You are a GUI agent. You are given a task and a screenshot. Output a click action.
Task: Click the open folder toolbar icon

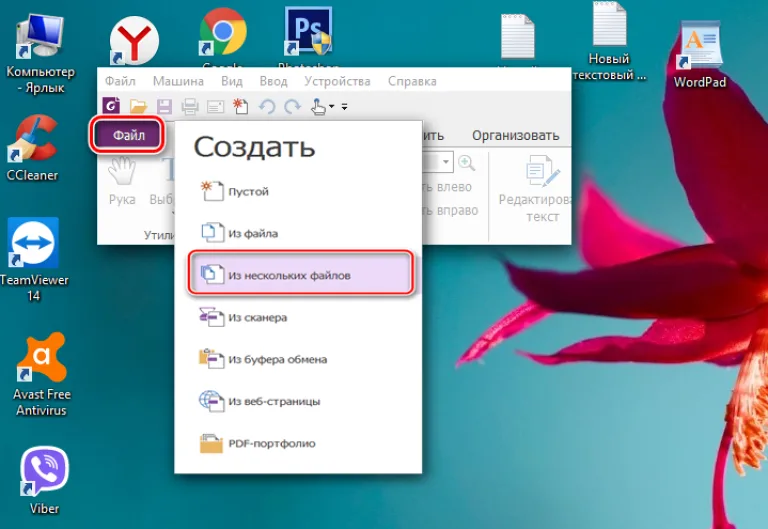138,106
